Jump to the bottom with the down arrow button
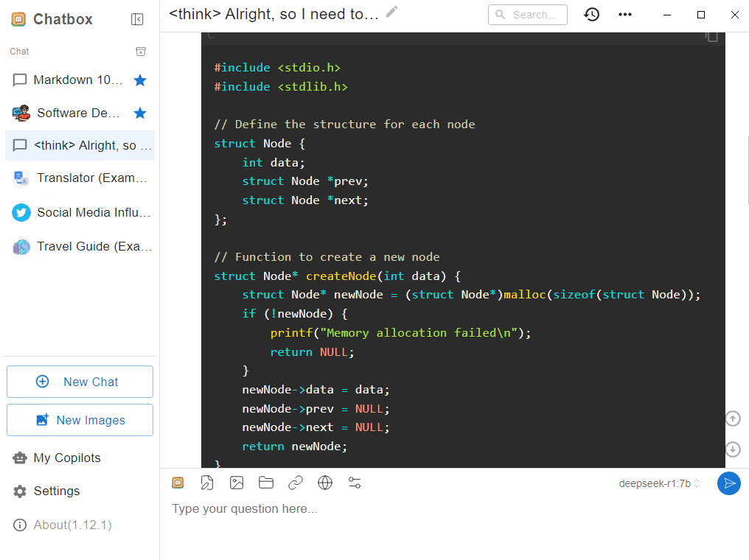Screen dimensions: 749x560 733,449
